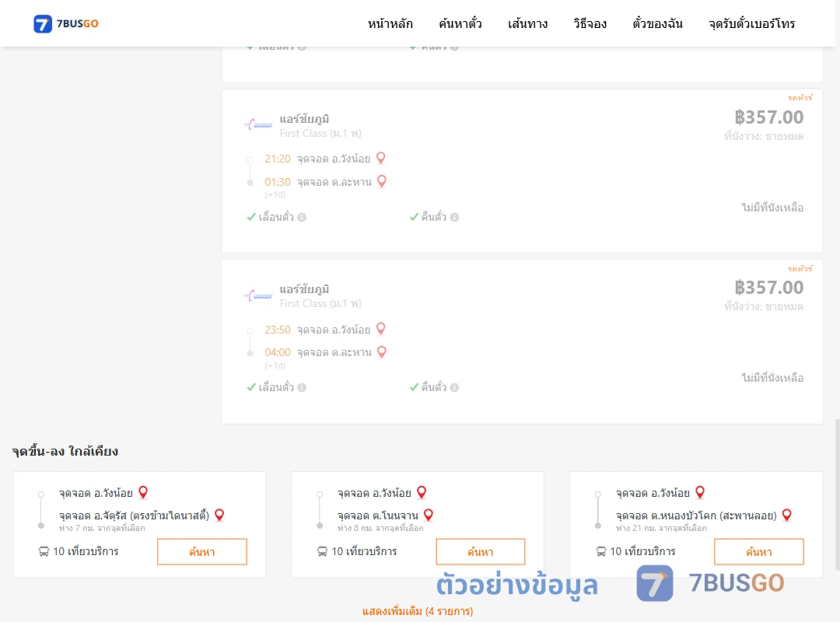Click the แอร์ชัยภูมิ operator logo of the 21:20 trip
The image size is (840, 622).
click(x=259, y=125)
